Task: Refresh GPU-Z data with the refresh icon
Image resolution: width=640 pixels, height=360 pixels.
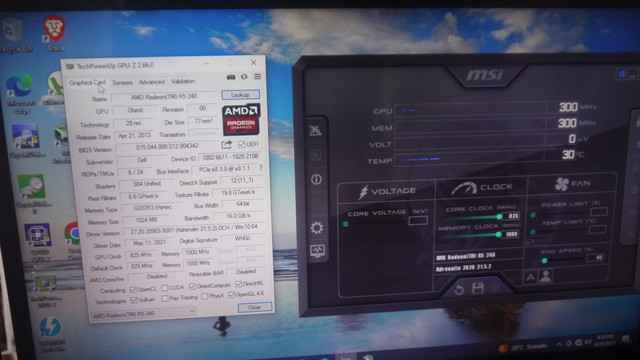Action: coord(244,77)
